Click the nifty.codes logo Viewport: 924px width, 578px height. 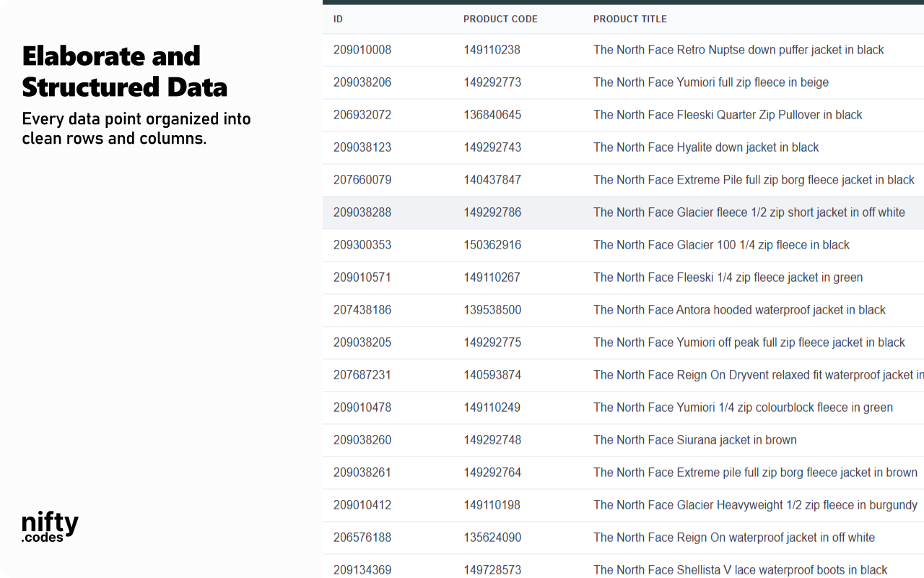pyautogui.click(x=50, y=527)
